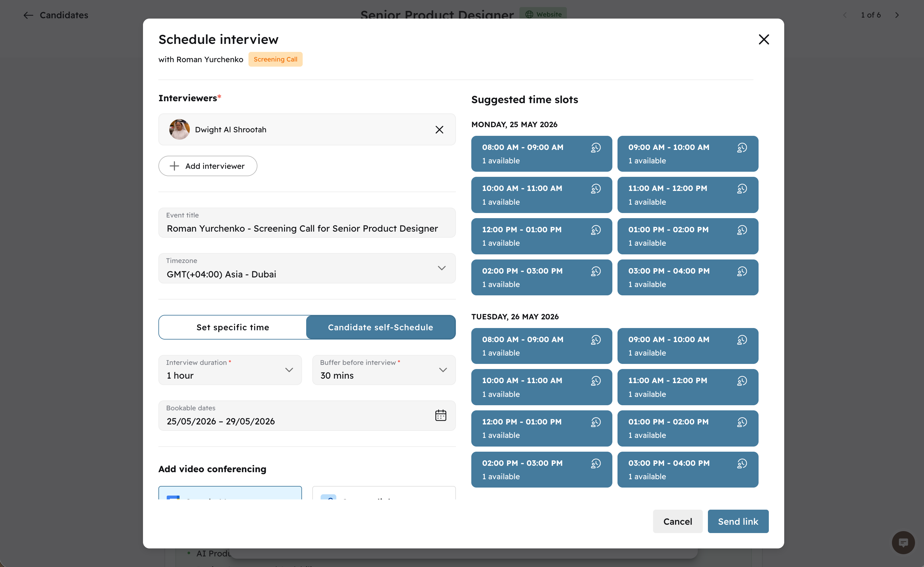Click availability icon on Tuesday 01:00 PM slot
924x567 pixels.
[x=742, y=422]
